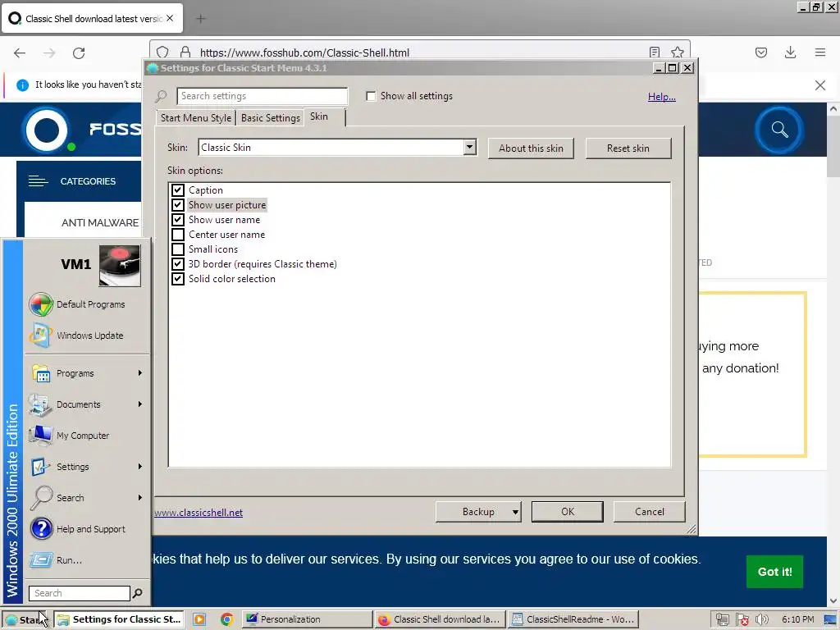This screenshot has height=630, width=840.
Task: Accept cookies with Got it! button
Action: coord(774,572)
